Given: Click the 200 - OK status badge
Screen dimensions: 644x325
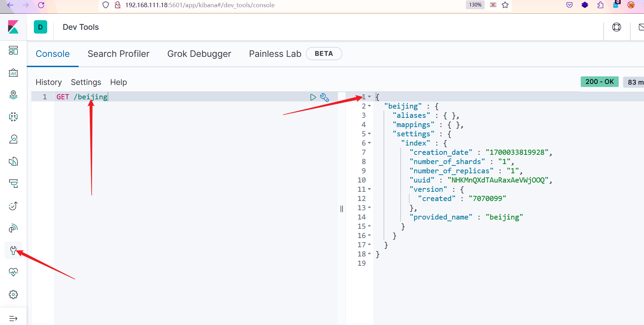Looking at the screenshot, I should tap(600, 82).
